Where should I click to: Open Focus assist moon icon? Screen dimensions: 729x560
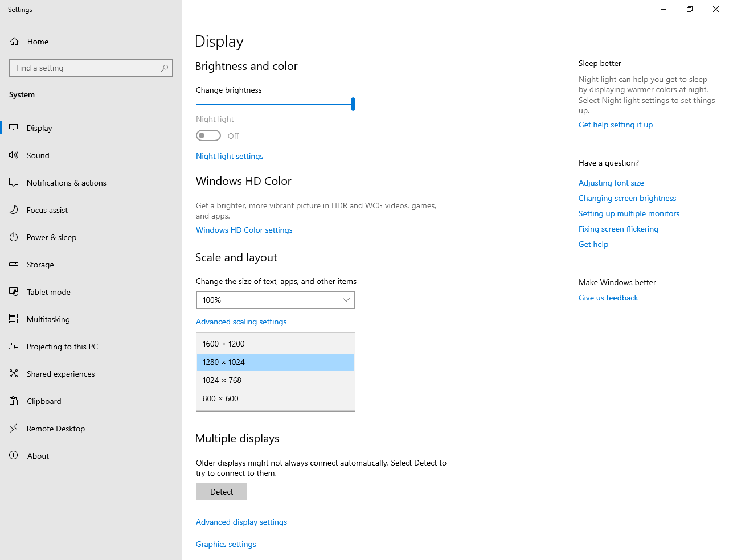pyautogui.click(x=14, y=209)
